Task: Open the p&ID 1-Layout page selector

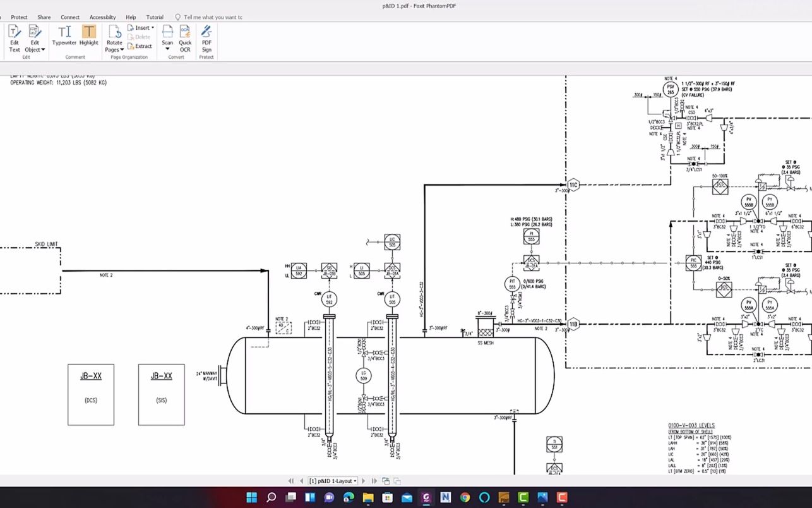Action: [333, 481]
